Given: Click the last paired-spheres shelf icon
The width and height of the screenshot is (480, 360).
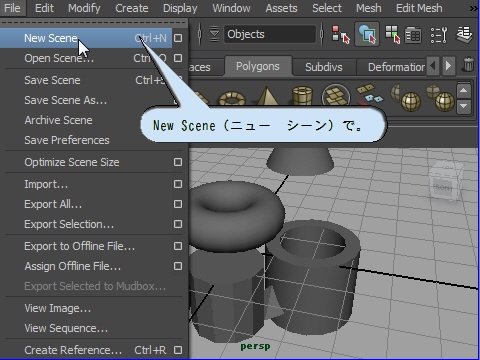Looking at the screenshot, I should point(441,97).
